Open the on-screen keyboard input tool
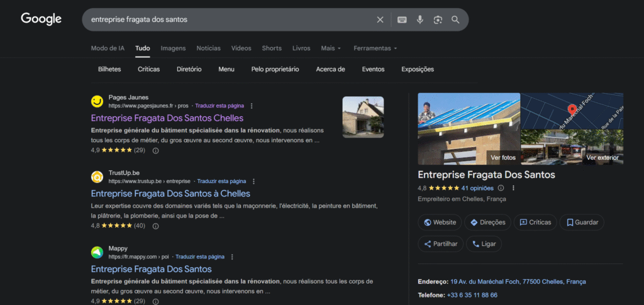The width and height of the screenshot is (644, 305). pyautogui.click(x=402, y=19)
